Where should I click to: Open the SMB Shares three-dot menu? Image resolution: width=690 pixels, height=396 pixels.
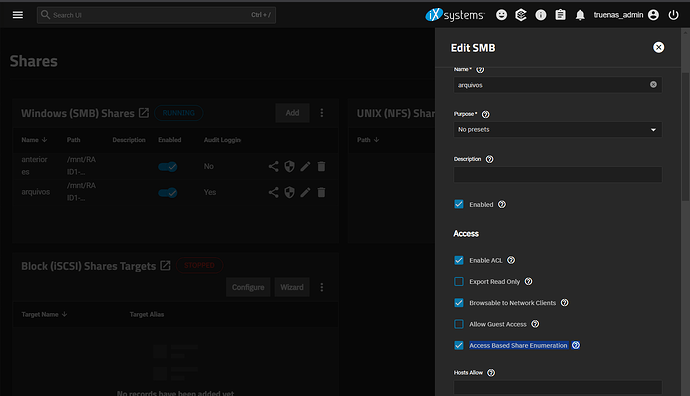[x=322, y=113]
